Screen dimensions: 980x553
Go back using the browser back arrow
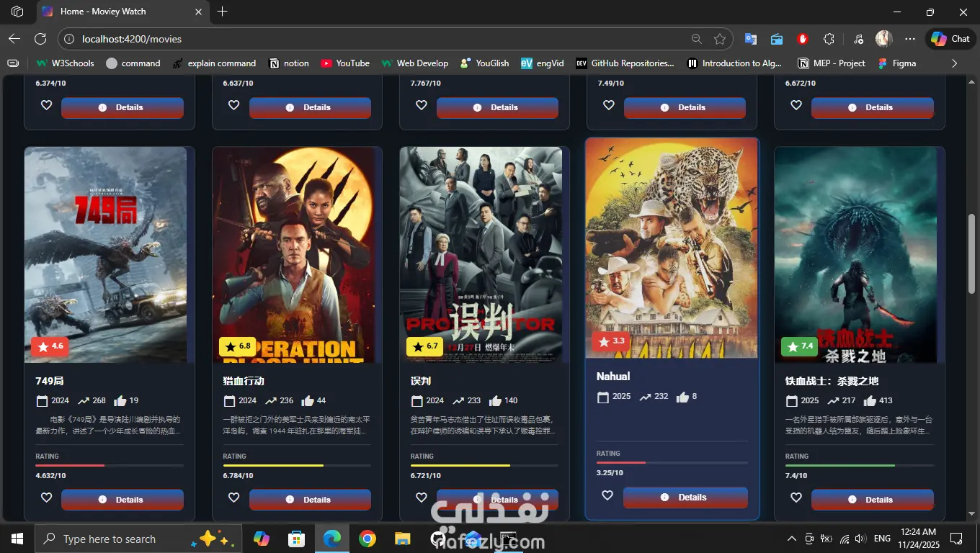14,39
